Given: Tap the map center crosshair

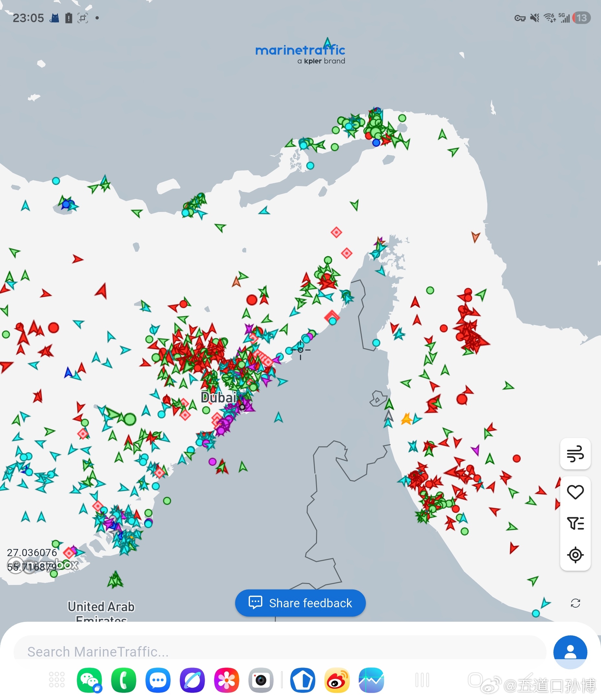Looking at the screenshot, I should [300, 350].
